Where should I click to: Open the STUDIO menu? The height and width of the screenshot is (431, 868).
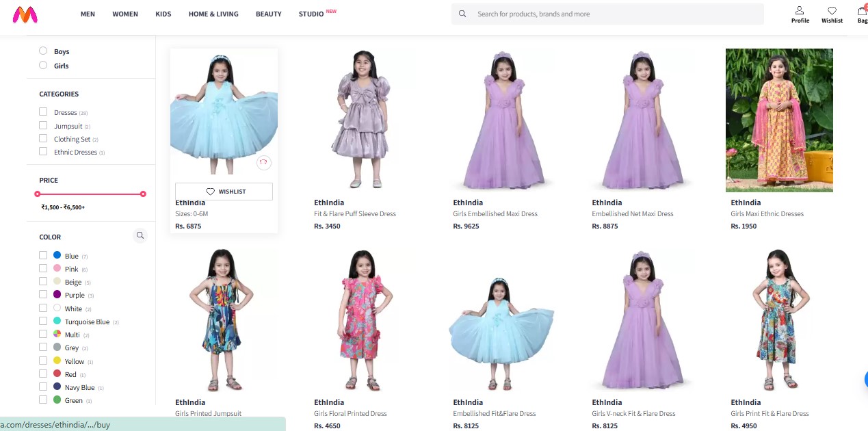tap(311, 14)
